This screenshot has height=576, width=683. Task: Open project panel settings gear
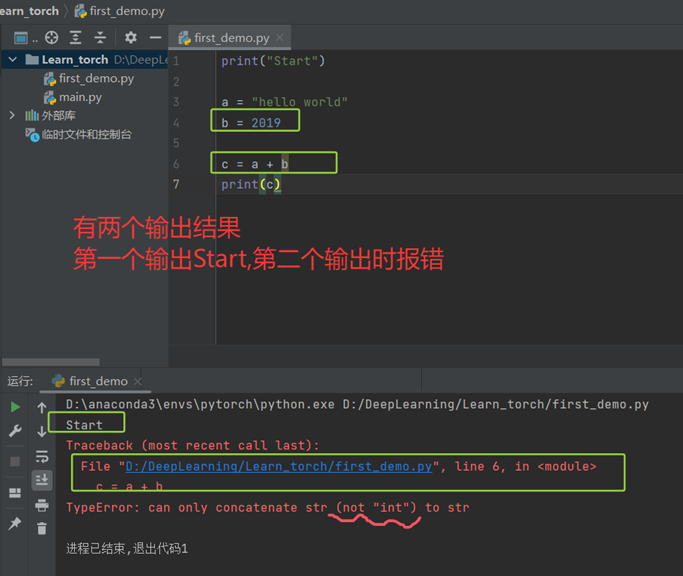click(x=130, y=38)
